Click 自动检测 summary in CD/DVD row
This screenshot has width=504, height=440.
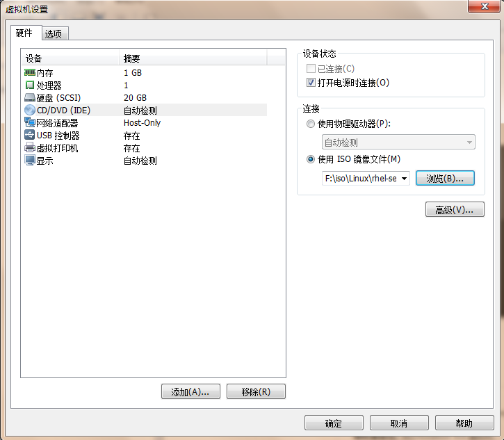coord(140,111)
